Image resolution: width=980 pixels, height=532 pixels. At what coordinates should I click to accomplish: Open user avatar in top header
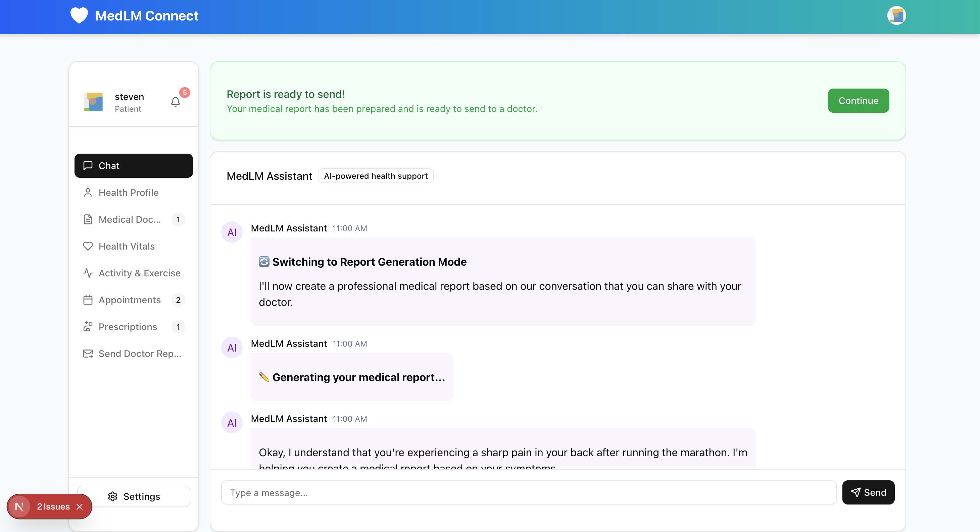(x=896, y=15)
